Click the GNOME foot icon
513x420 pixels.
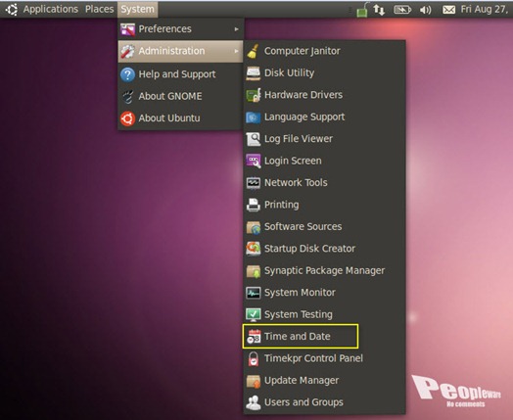tap(127, 96)
